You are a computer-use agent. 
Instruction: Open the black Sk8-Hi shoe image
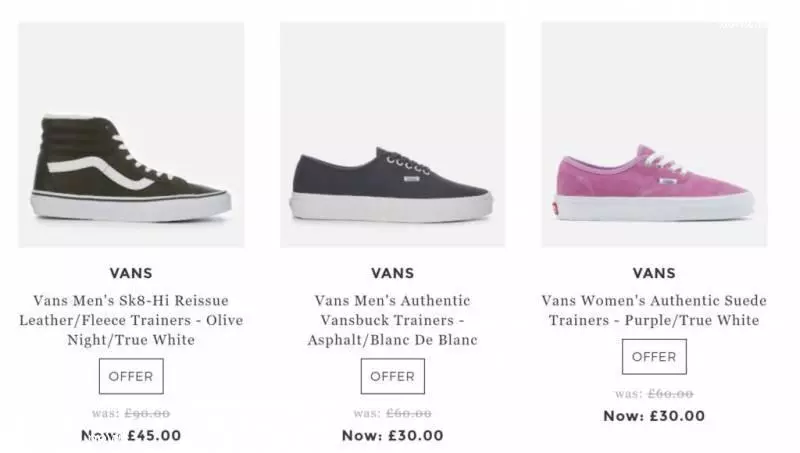[x=131, y=135]
